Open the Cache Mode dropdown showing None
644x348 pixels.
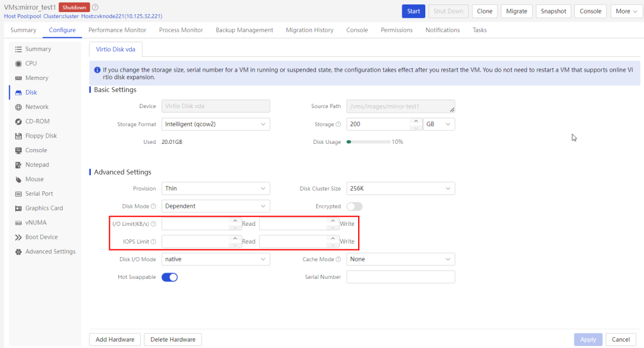[400, 259]
